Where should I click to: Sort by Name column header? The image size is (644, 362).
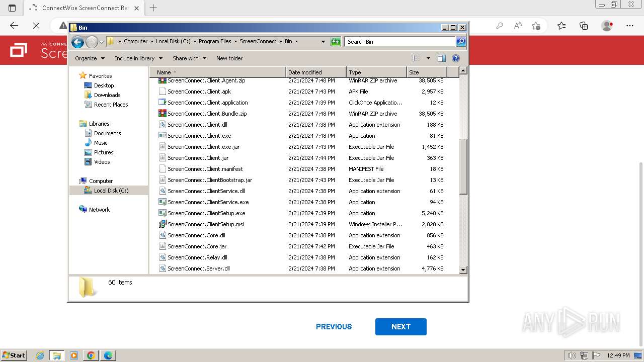pyautogui.click(x=218, y=72)
